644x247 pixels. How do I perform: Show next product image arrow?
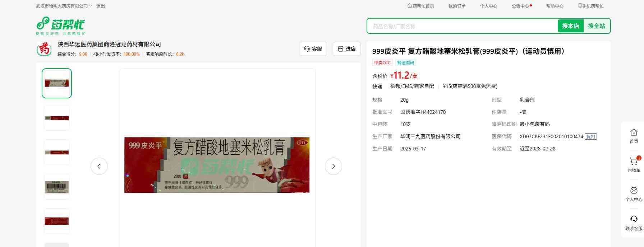333,166
